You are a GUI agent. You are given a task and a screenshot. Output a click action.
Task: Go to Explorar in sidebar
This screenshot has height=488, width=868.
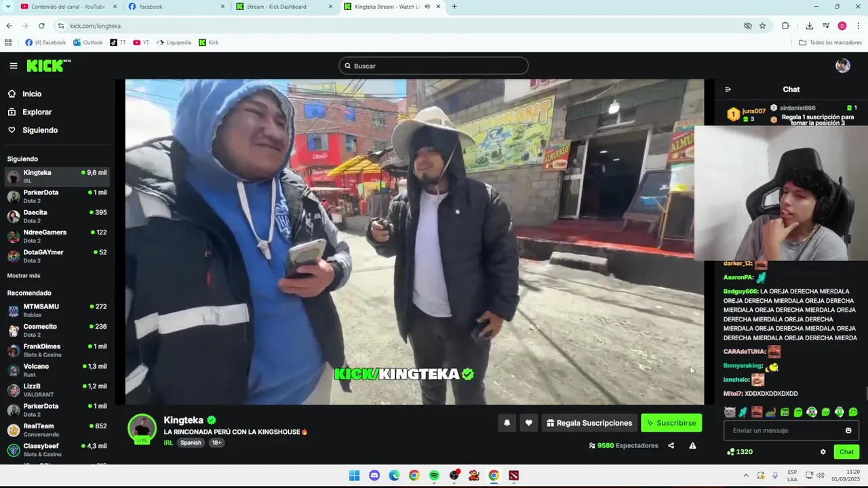[30, 112]
